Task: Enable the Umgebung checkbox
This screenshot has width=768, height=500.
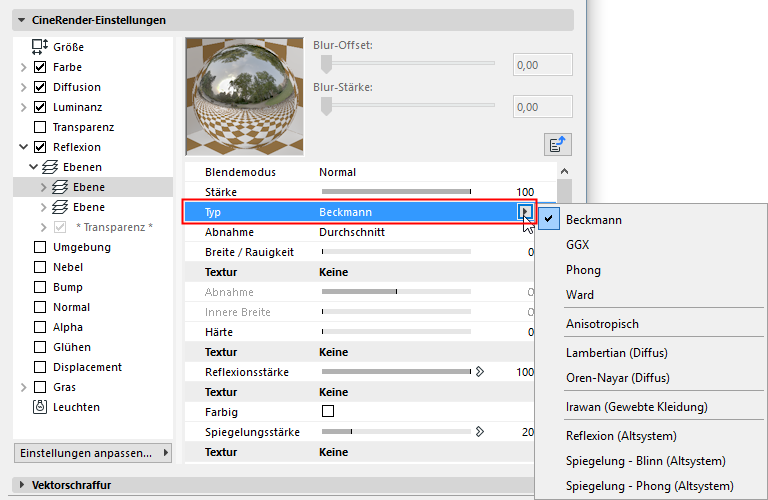Action: click(x=40, y=247)
